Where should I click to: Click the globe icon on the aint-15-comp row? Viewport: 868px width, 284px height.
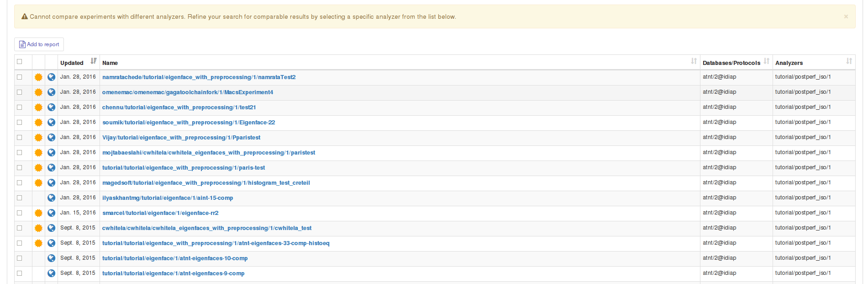click(52, 198)
